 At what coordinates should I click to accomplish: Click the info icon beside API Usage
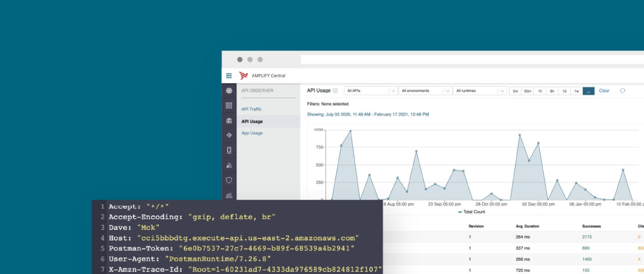335,90
